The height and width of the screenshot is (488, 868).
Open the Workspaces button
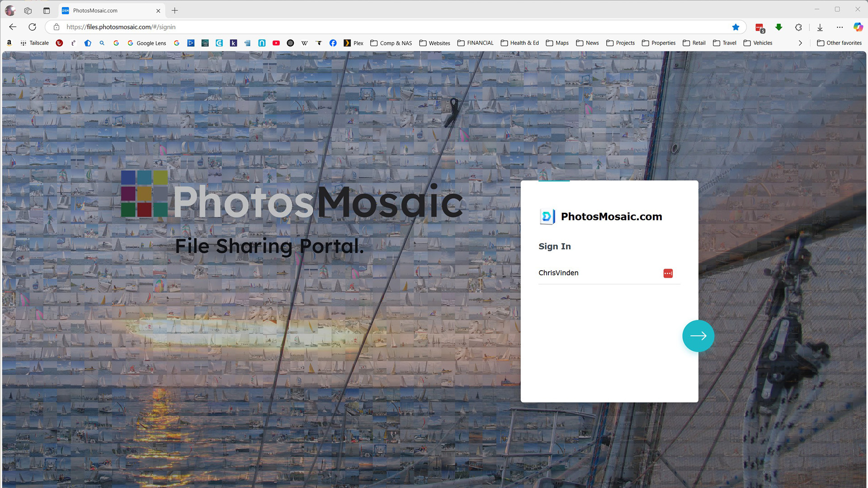(28, 10)
